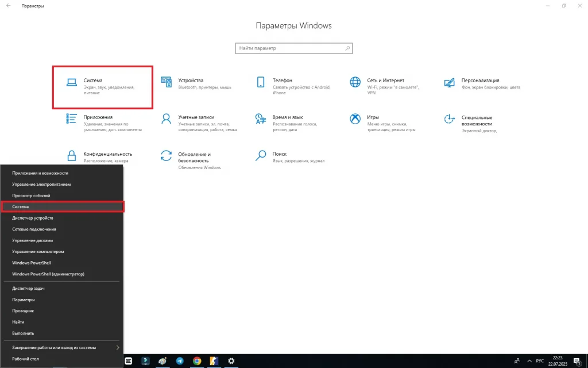Select Рабочий стол menu entry
Viewport: 588px width, 368px height.
pyautogui.click(x=61, y=359)
